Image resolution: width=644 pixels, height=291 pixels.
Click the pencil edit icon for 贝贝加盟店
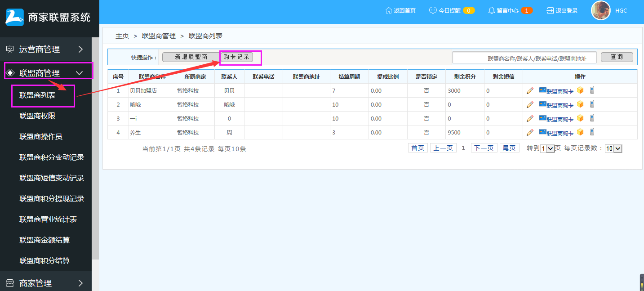(530, 90)
